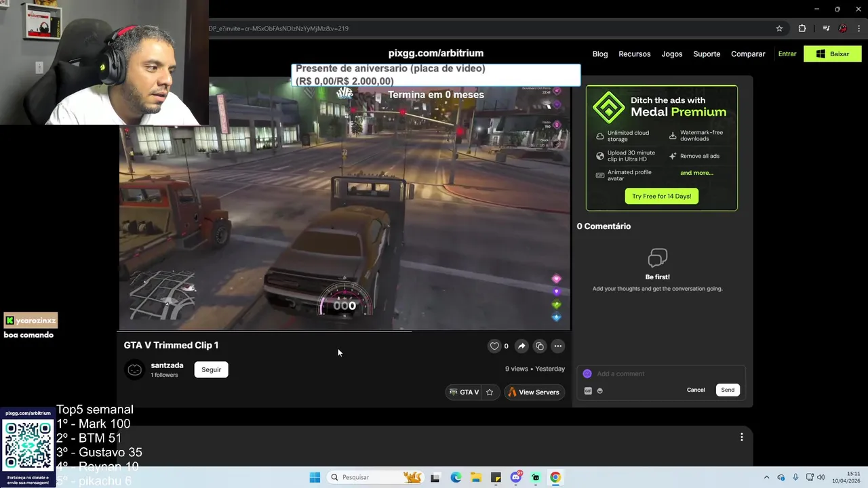Click the Entrar login link
Screen dimensions: 868x488
pos(787,54)
